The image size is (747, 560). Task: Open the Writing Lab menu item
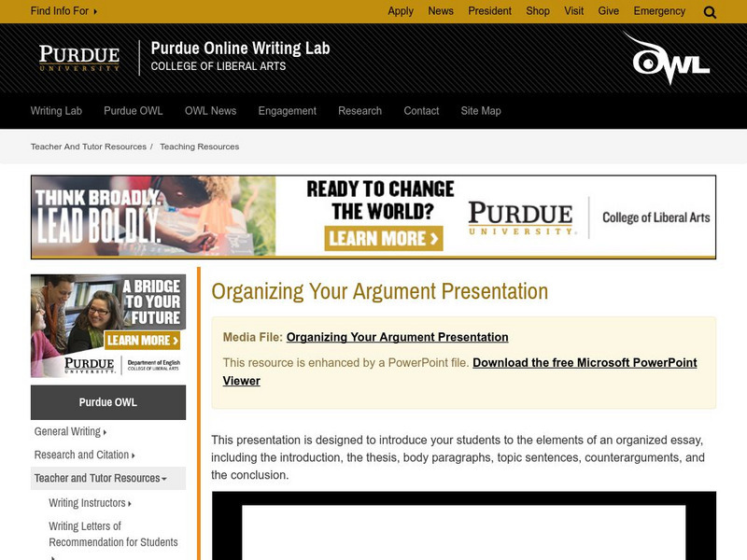[x=56, y=111]
